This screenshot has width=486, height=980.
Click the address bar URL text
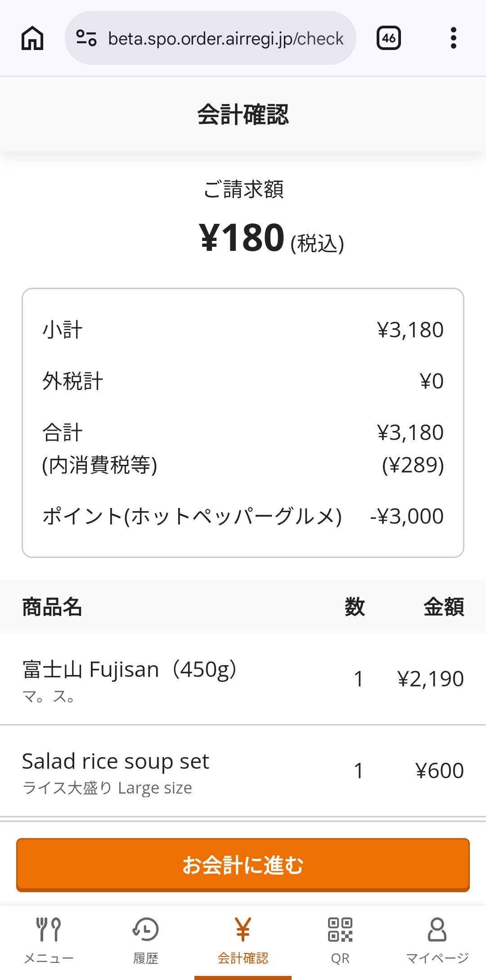pos(225,39)
